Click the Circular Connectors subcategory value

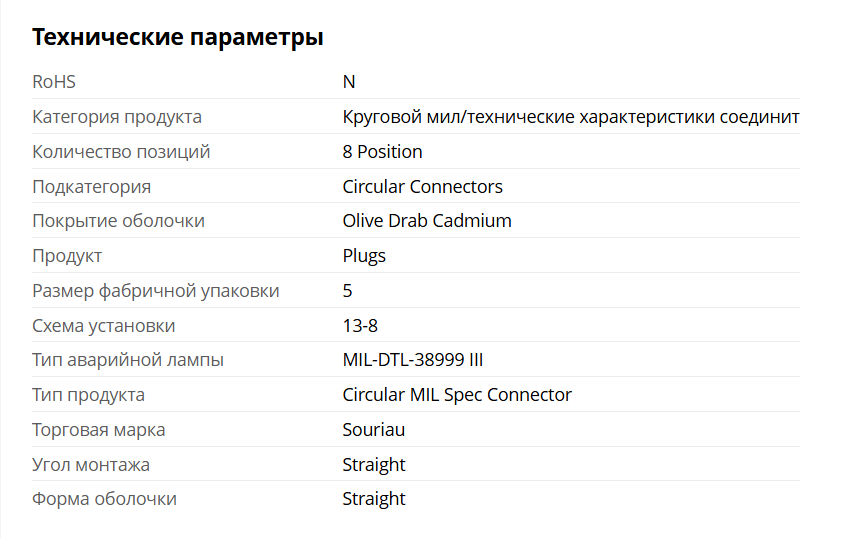point(422,187)
